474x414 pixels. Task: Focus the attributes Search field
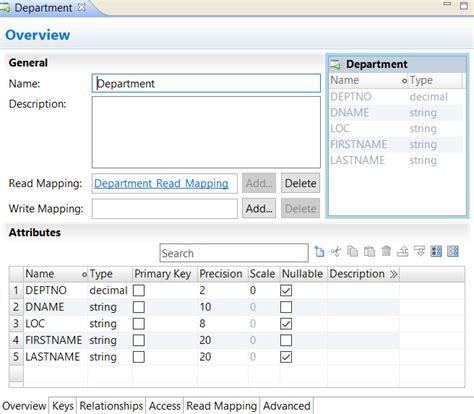tap(234, 253)
